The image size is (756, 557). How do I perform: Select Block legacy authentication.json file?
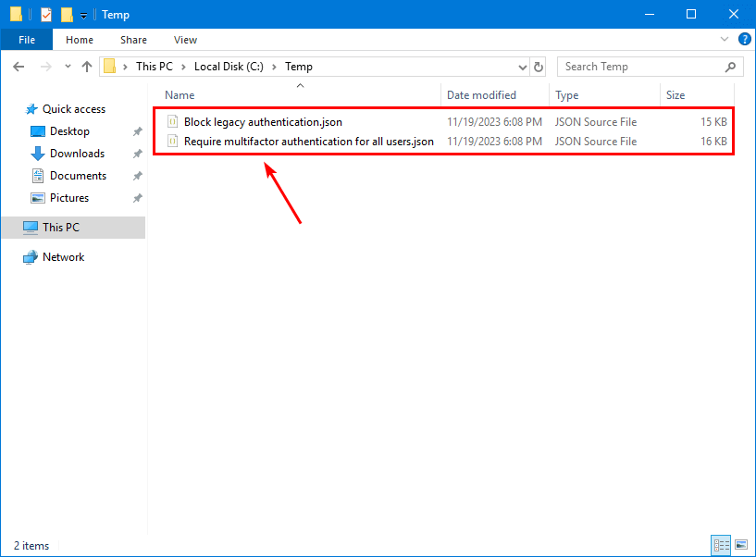tap(263, 122)
